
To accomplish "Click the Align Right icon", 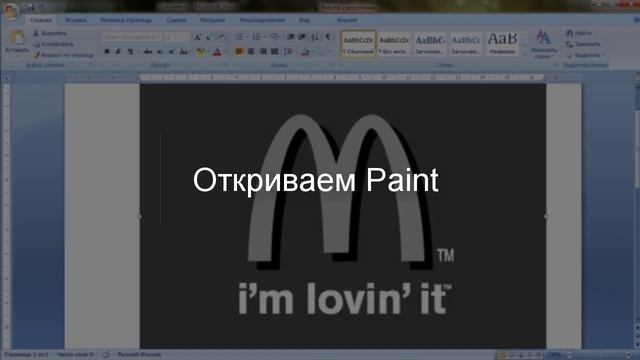I will click(263, 52).
